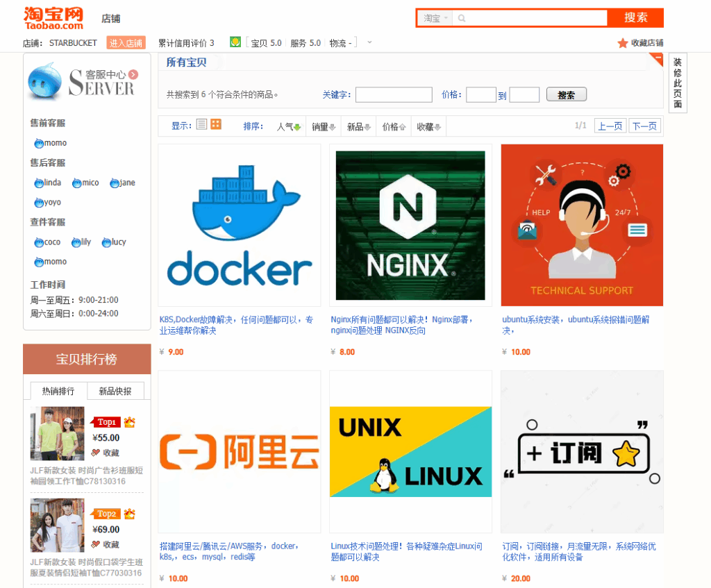This screenshot has height=588, width=711.
Task: Select the 新品快报 tab
Action: tap(115, 391)
